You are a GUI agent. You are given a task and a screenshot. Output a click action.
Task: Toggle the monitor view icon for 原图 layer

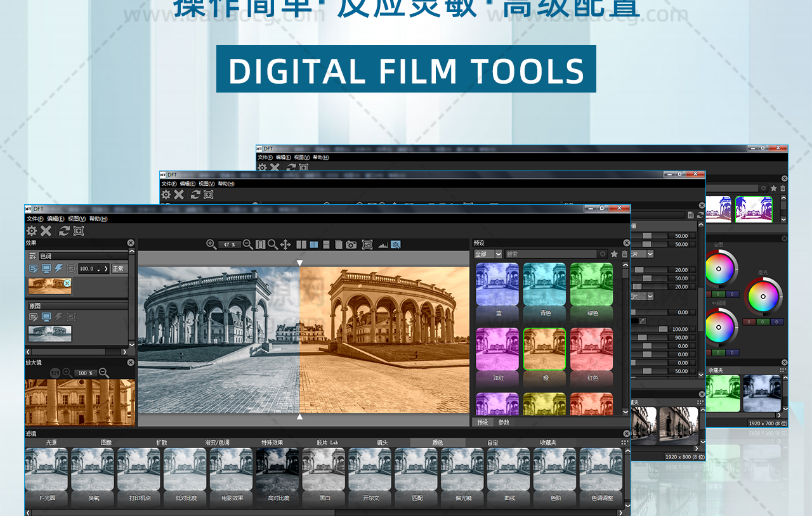(46, 317)
